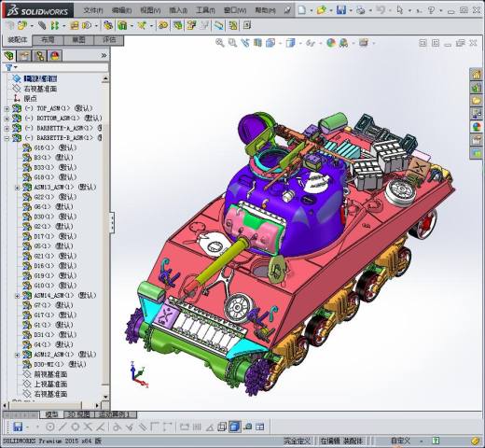Select the 原点 (Origin) tree item

pos(30,99)
